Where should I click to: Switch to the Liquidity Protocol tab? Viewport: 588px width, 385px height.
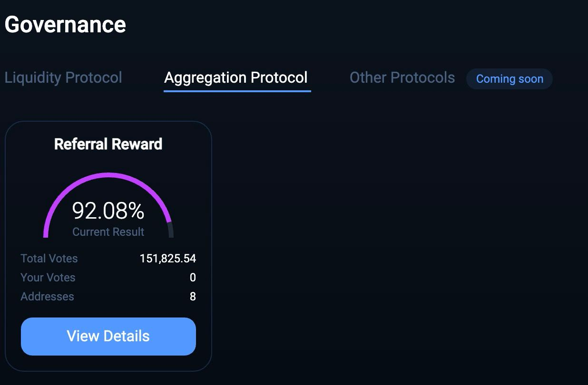pyautogui.click(x=63, y=77)
